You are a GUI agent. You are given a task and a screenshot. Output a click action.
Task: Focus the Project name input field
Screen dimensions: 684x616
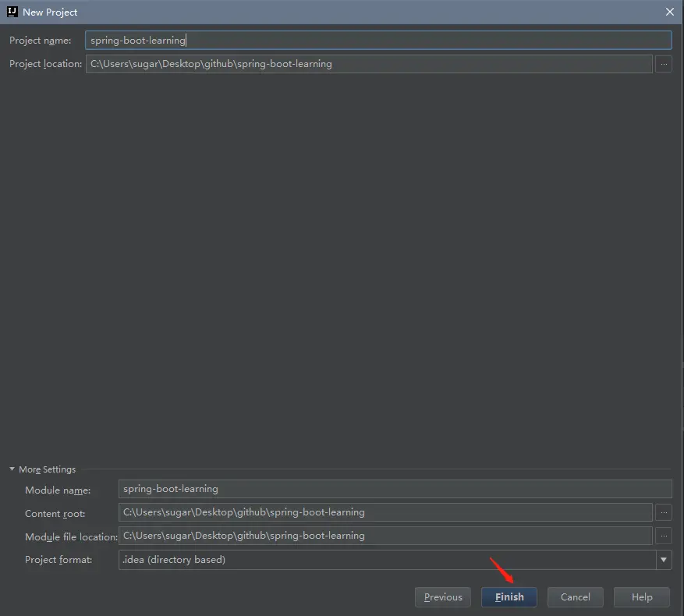[x=378, y=40]
